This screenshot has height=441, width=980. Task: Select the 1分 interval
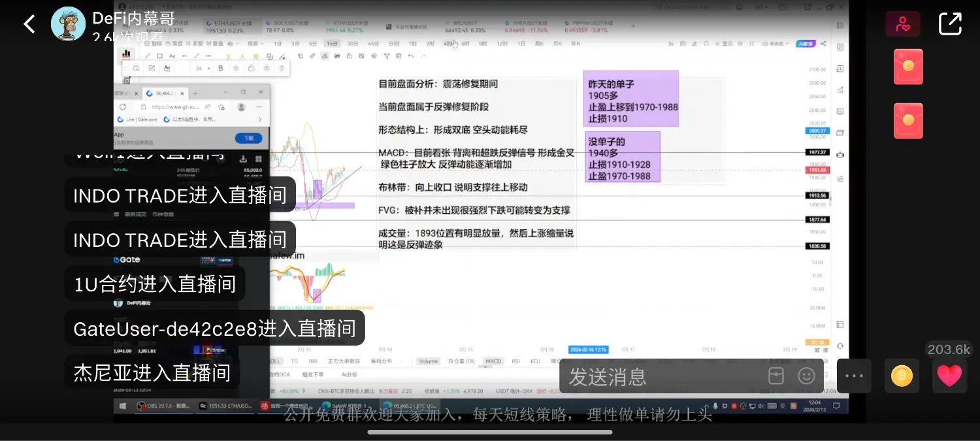(x=278, y=44)
